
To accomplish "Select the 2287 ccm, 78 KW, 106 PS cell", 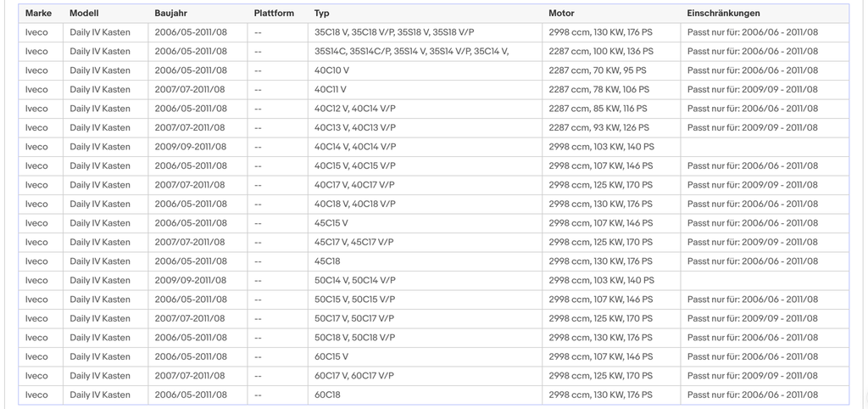I will click(611, 89).
